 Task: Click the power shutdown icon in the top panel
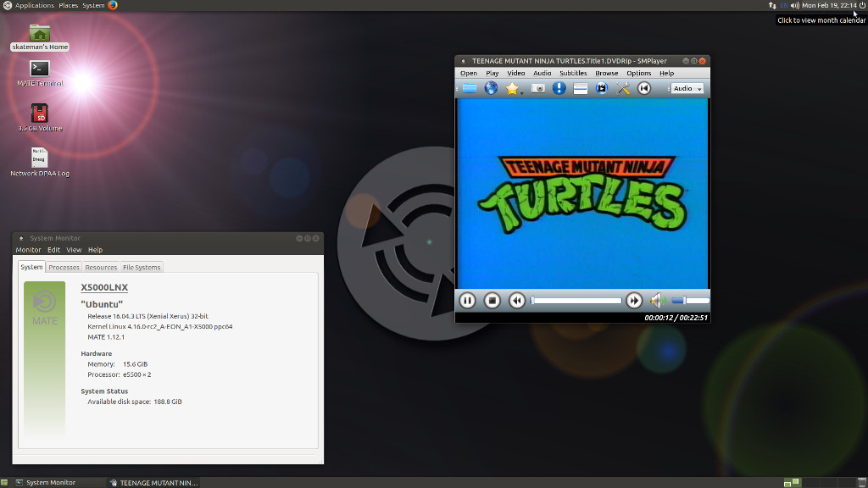click(862, 5)
